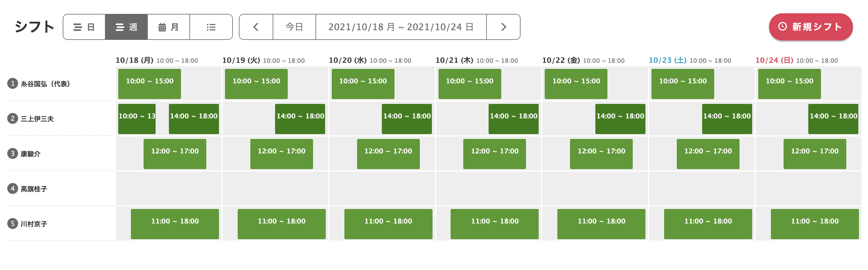Screen dimensions: 868x270
Task: Click staff number 1 badge for 糸谷国弘
Action: [12, 83]
